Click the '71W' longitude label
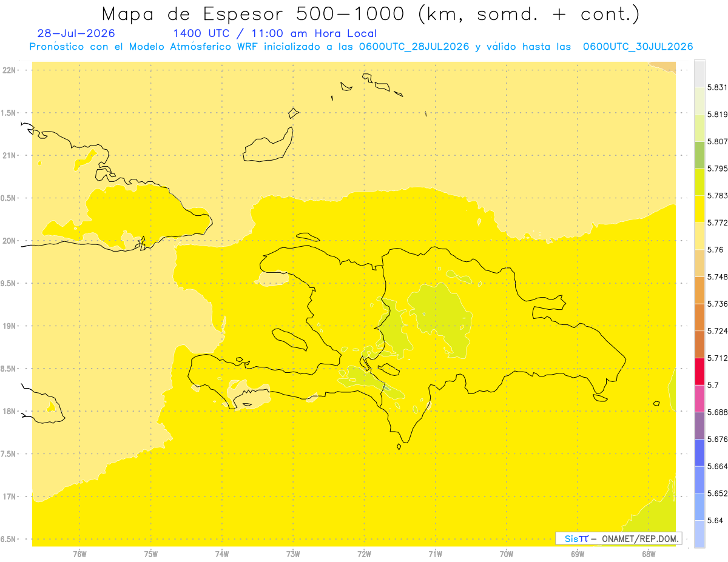 click(435, 554)
